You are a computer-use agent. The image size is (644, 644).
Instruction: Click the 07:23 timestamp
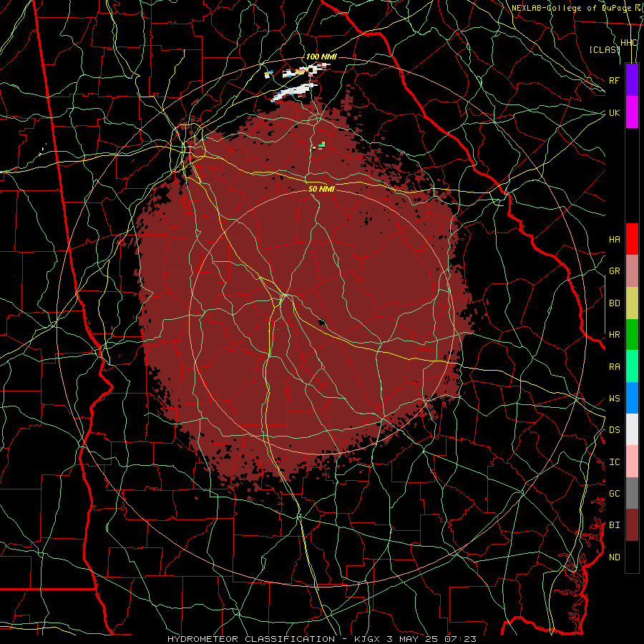(x=462, y=639)
